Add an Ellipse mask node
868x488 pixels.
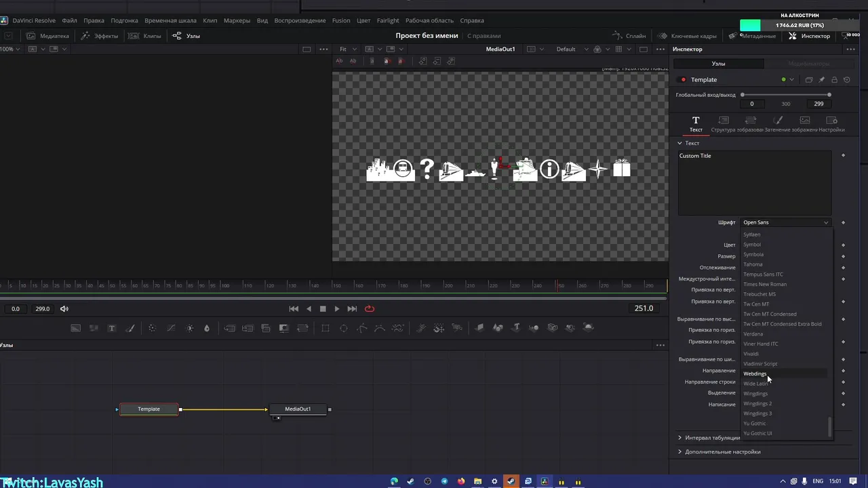tap(344, 328)
